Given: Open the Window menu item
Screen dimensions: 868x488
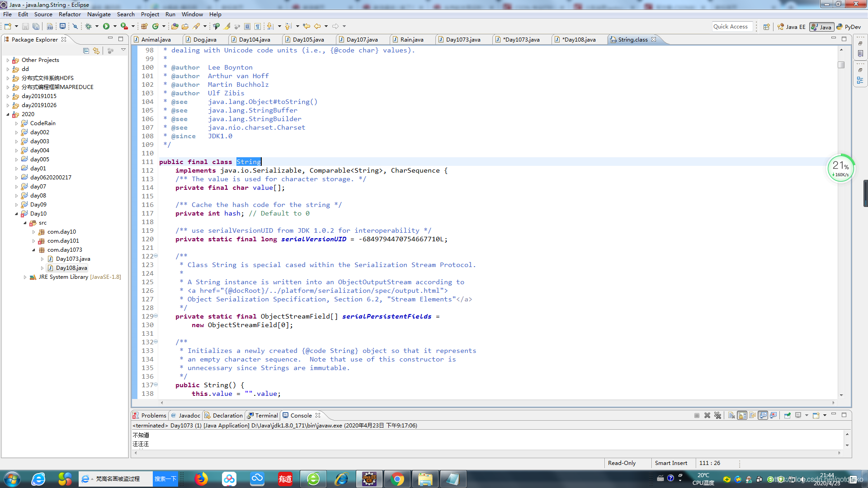Looking at the screenshot, I should pyautogui.click(x=192, y=14).
